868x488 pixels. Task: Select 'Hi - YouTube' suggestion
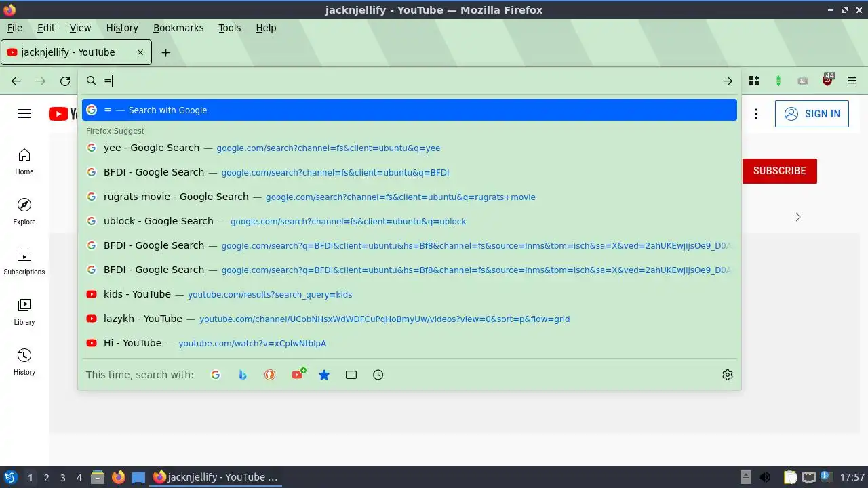[410, 343]
